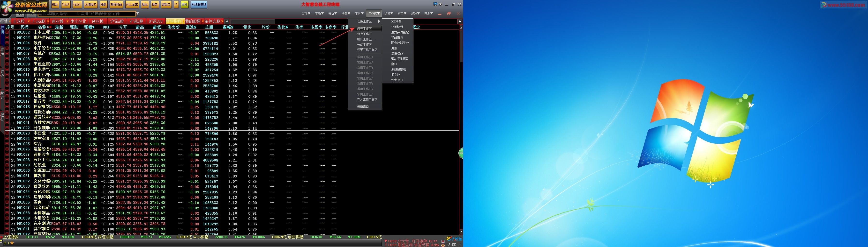
Task: Open the 文件 menu
Action: 306,14
